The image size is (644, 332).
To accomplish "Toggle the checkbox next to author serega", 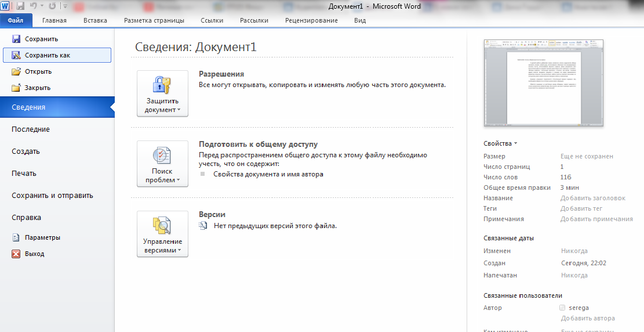I will 562,308.
